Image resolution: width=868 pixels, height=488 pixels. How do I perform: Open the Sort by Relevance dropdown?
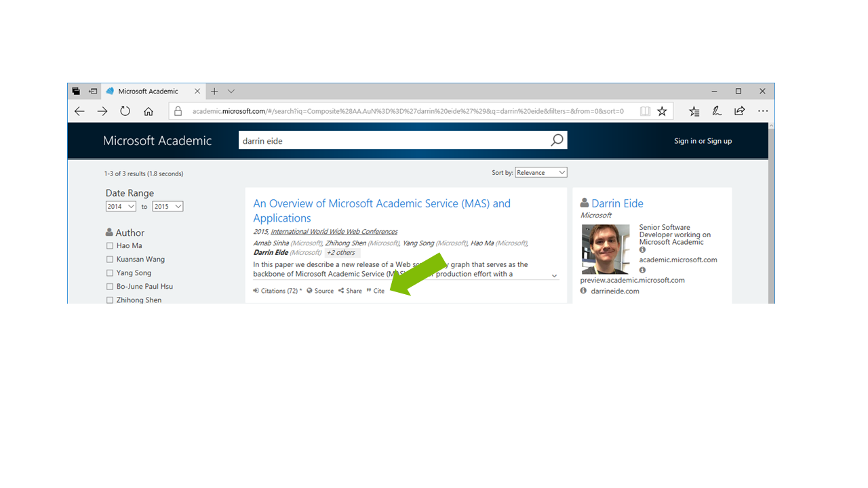(x=540, y=173)
